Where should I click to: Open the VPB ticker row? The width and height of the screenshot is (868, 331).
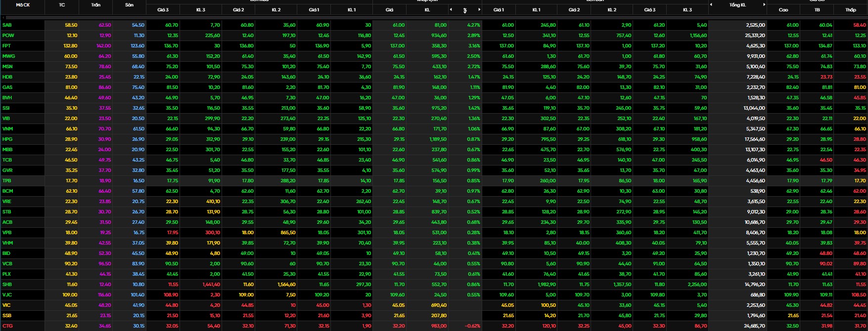point(6,232)
